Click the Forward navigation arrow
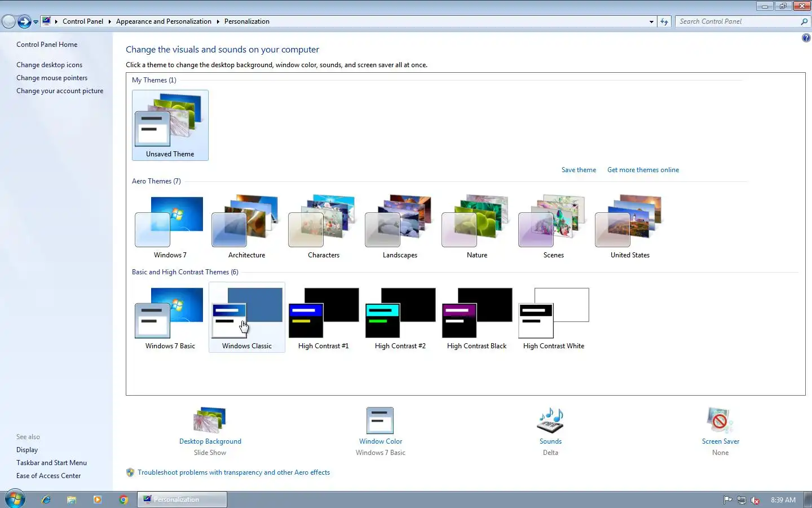The height and width of the screenshot is (508, 812). click(x=24, y=21)
